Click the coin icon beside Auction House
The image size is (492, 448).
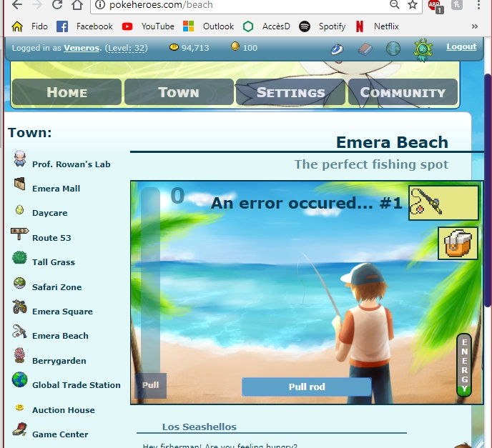click(x=19, y=407)
